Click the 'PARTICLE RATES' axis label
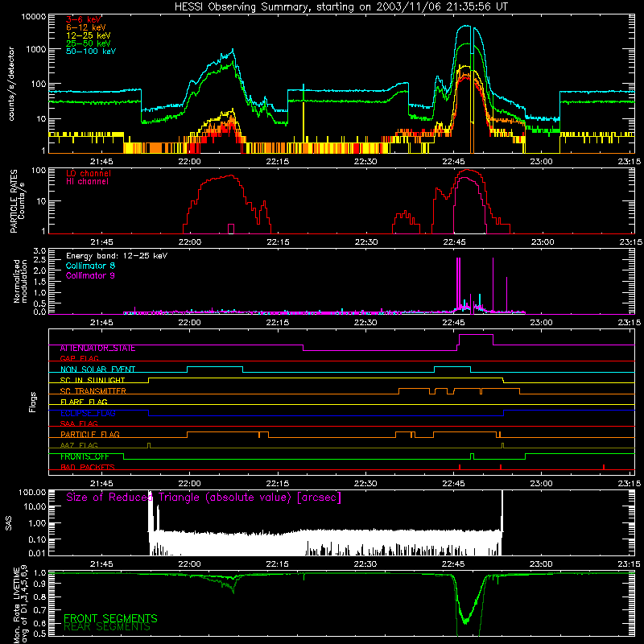 (14, 201)
